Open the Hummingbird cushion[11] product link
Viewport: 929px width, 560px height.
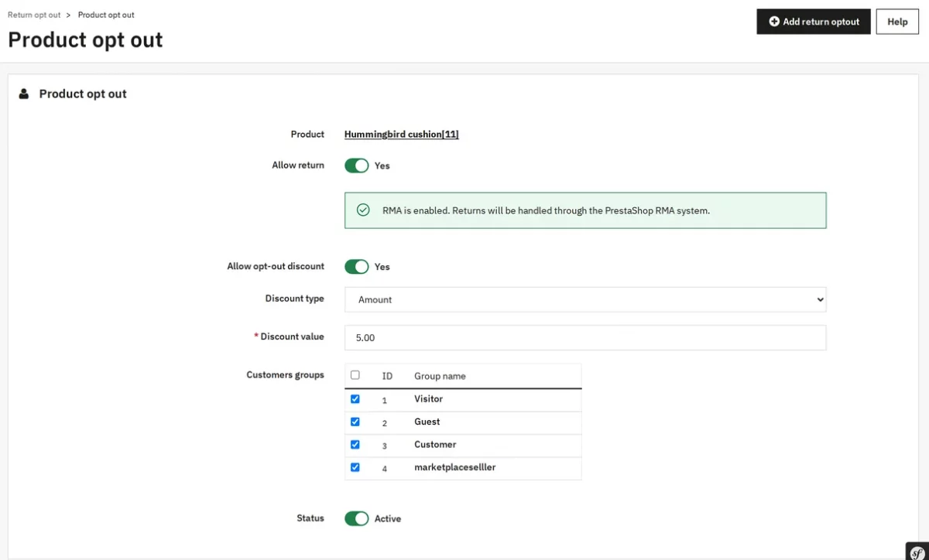coord(402,135)
